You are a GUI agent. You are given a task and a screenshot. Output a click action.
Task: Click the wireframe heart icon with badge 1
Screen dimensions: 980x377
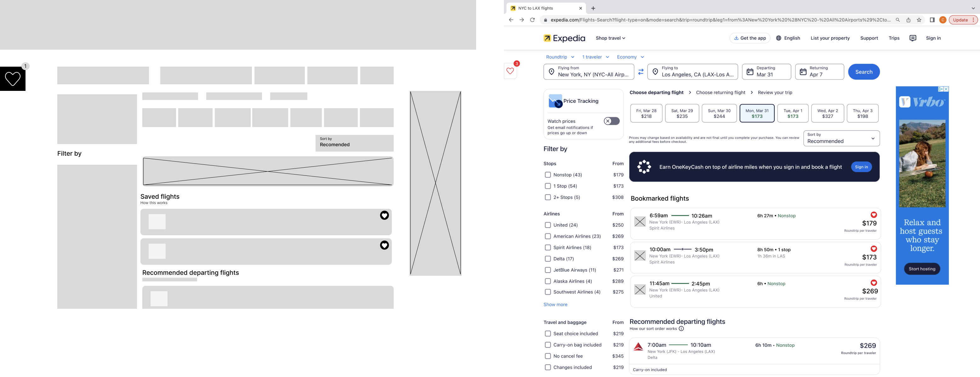click(13, 79)
